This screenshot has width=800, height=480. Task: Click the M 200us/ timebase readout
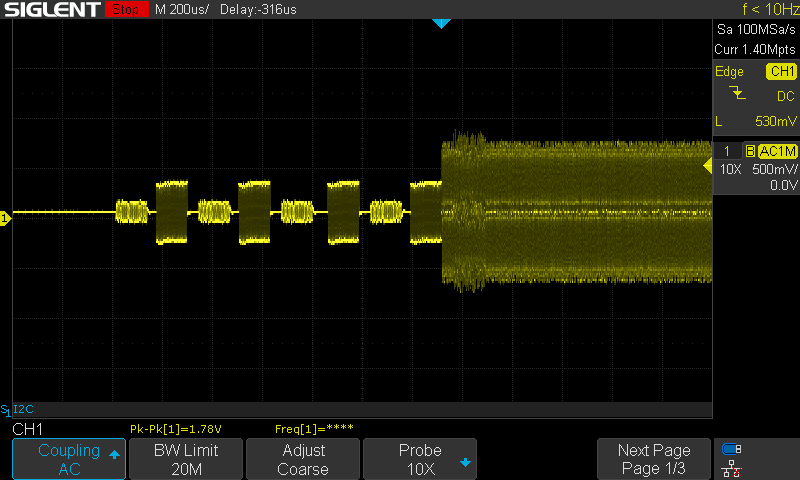(x=182, y=9)
